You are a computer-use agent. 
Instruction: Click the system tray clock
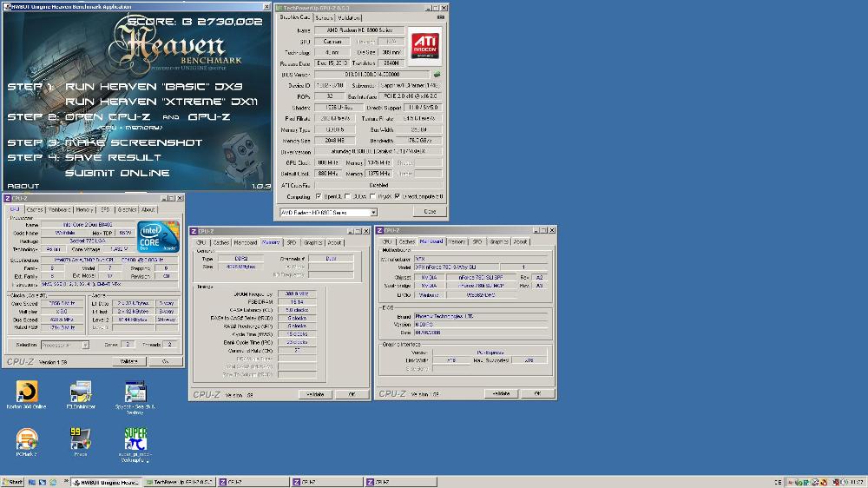[857, 482]
